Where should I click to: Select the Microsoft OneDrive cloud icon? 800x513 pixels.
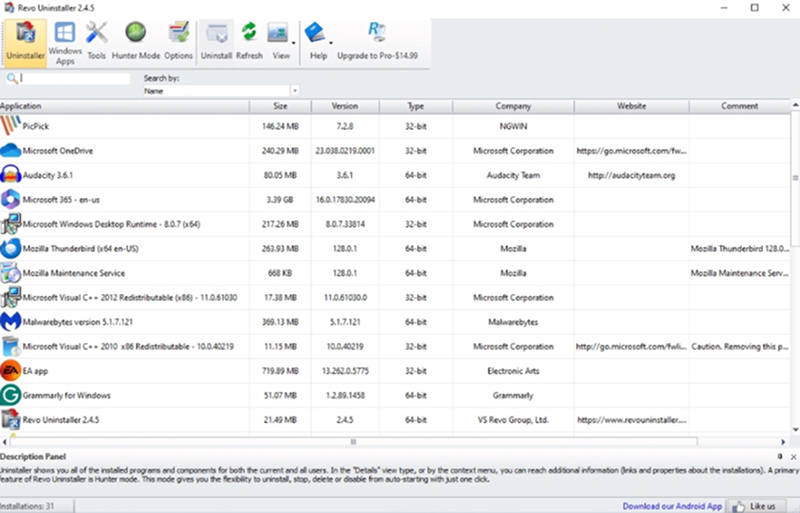point(11,151)
